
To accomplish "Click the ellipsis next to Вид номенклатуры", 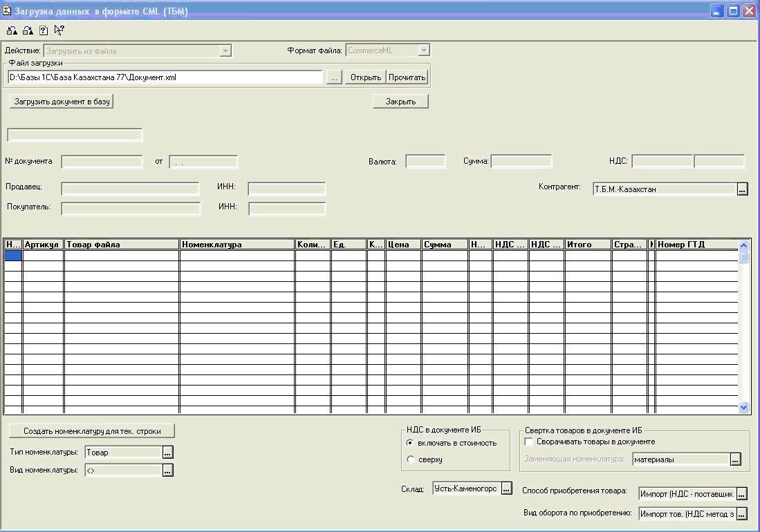I will tap(167, 471).
